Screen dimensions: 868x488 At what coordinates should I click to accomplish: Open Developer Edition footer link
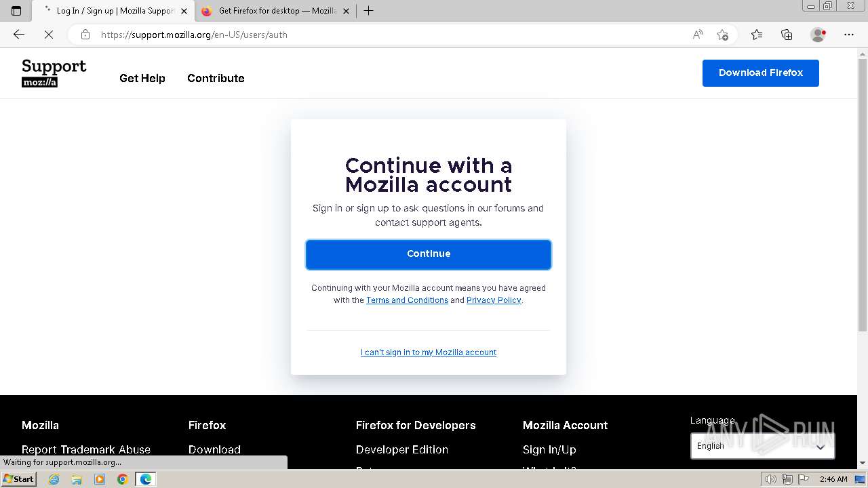click(x=402, y=449)
